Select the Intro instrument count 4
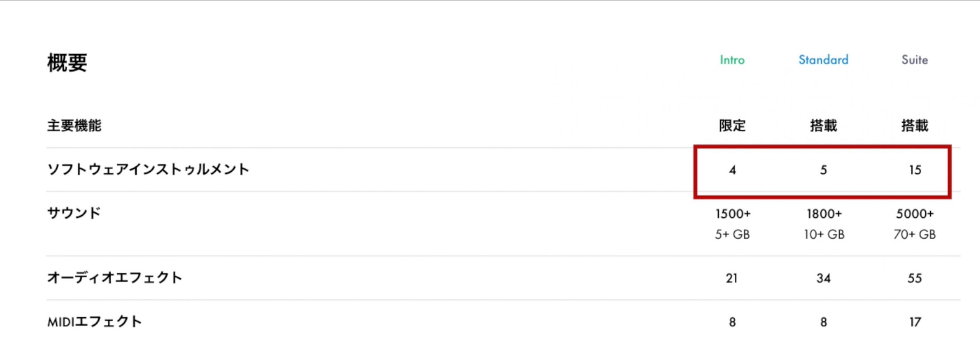 (x=732, y=170)
